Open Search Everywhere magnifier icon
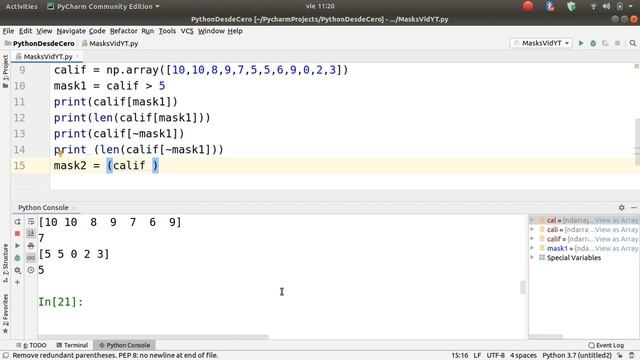640x360 pixels. pyautogui.click(x=633, y=43)
